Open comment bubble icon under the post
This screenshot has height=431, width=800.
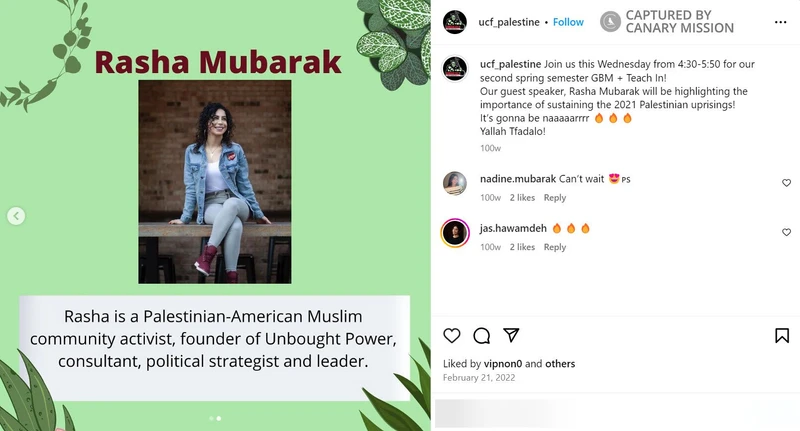coord(482,336)
